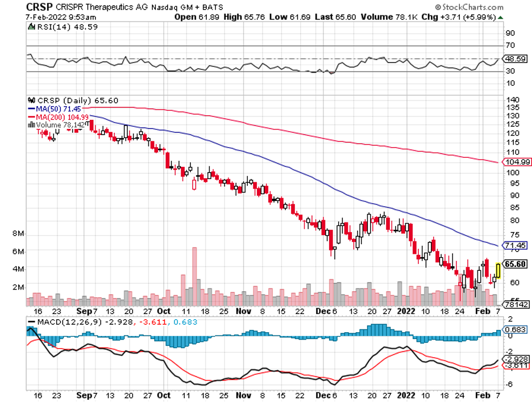Click the yellow highlighted latest candlestick
This screenshot has width=532, height=402.
(x=498, y=270)
